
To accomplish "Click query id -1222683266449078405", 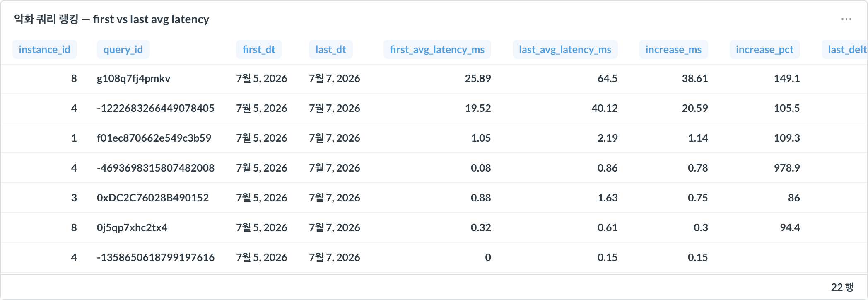I will coord(156,108).
